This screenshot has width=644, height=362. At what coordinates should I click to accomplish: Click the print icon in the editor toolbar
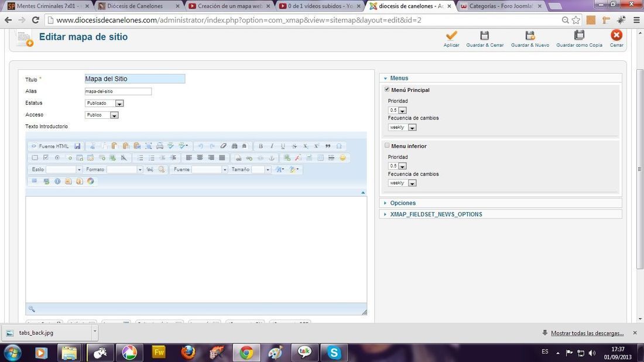coord(160,146)
